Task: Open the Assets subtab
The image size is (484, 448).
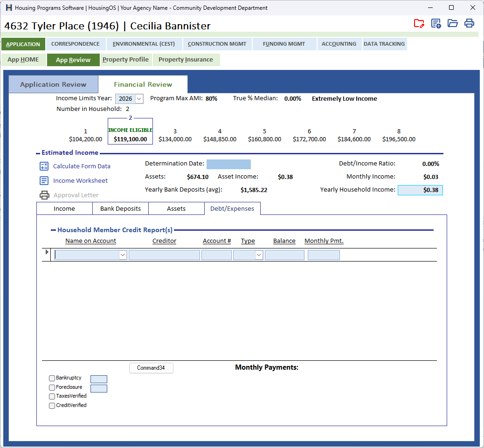Action: tap(176, 208)
